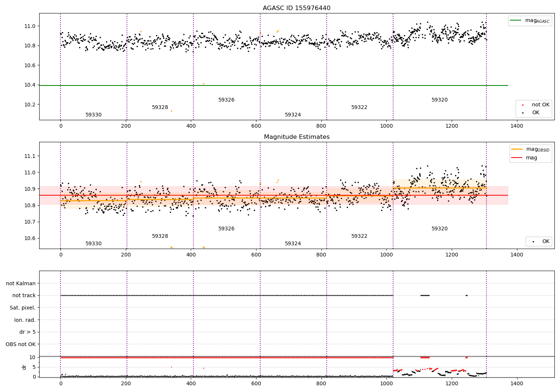Click the "AGASC ID 155976440" plot title
560x392 pixels.
(296, 8)
